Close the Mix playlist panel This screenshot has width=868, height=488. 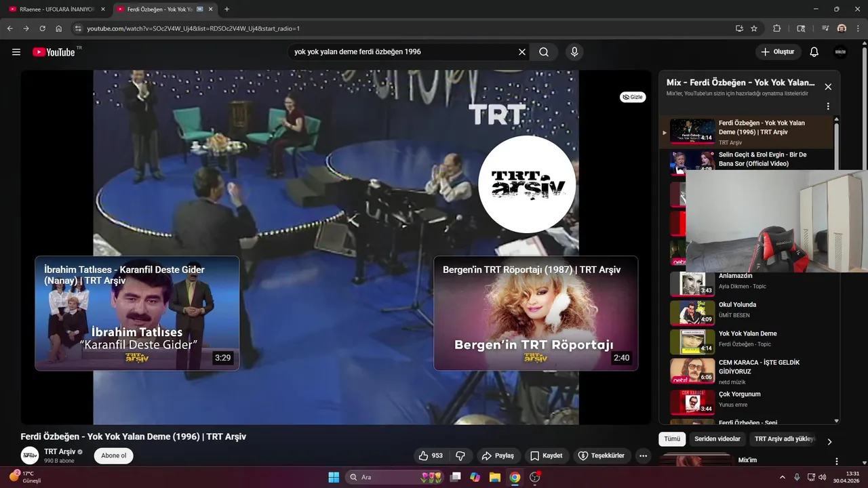click(828, 87)
